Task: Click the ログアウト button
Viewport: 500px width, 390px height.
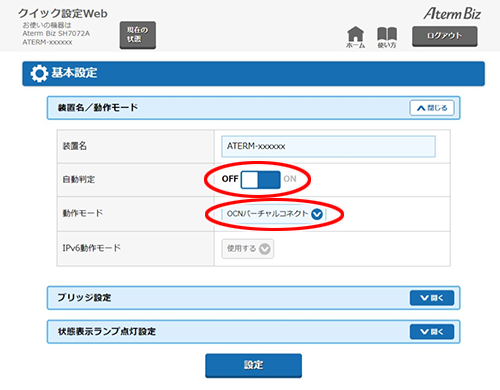Action: click(445, 36)
